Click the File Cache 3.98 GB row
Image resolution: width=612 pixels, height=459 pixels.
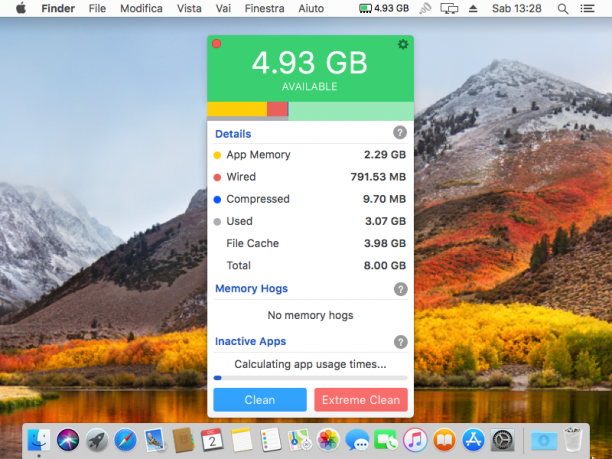tap(310, 243)
